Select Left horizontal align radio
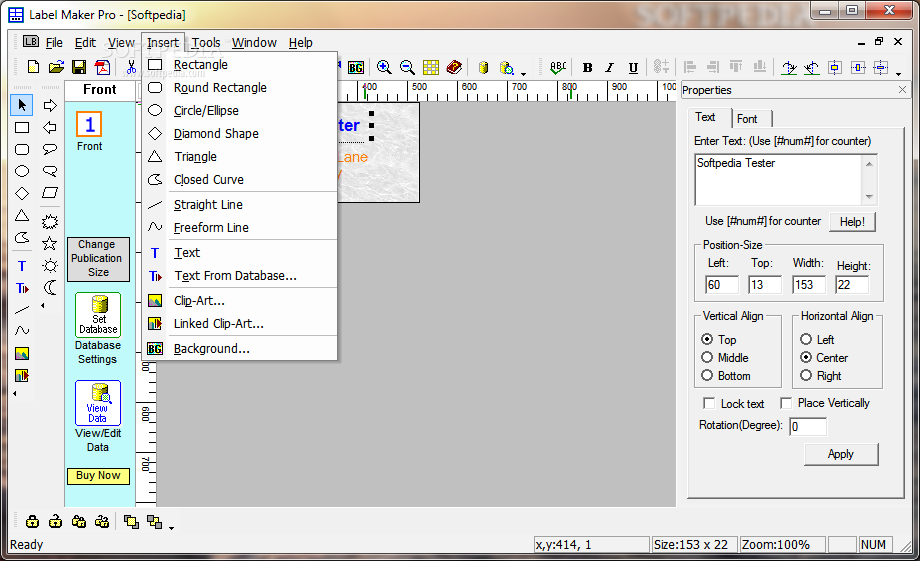 806,339
